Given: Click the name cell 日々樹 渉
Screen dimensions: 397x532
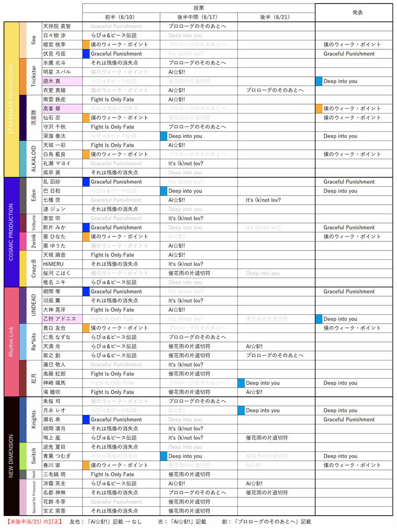Looking at the screenshot, I should coord(62,35).
